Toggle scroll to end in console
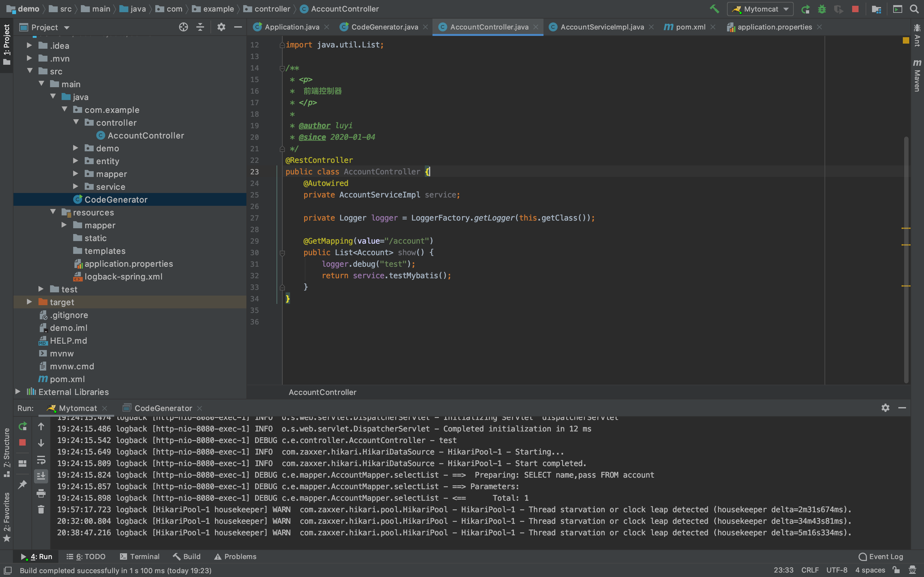924x577 pixels. pos(41,476)
